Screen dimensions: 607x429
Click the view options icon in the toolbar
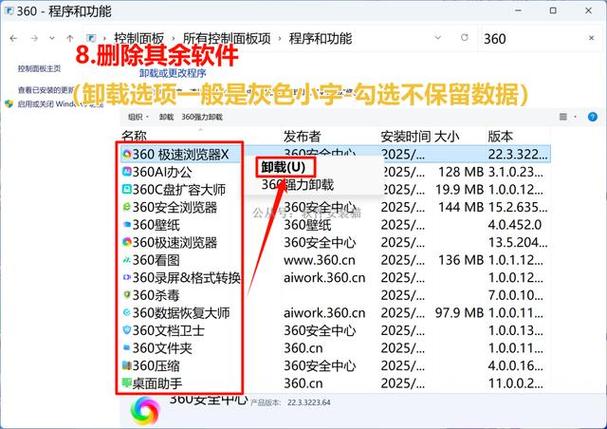(563, 117)
